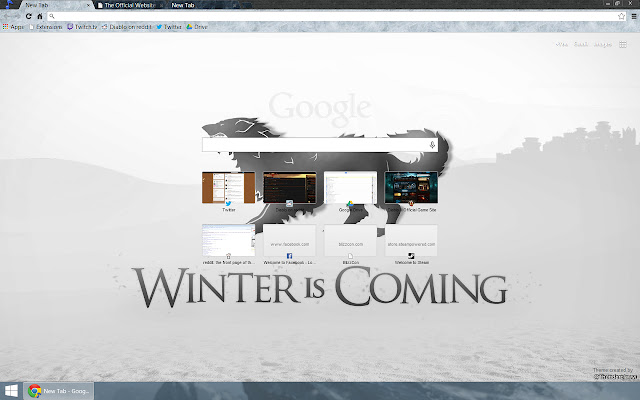Screen dimensions: 640x400
Task: Open the Images link
Action: 603,44
